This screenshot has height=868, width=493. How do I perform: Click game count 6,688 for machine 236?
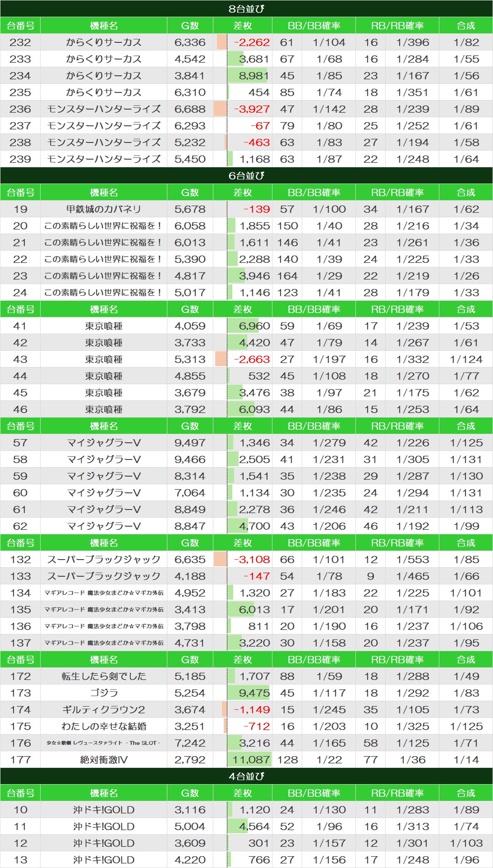coord(190,109)
